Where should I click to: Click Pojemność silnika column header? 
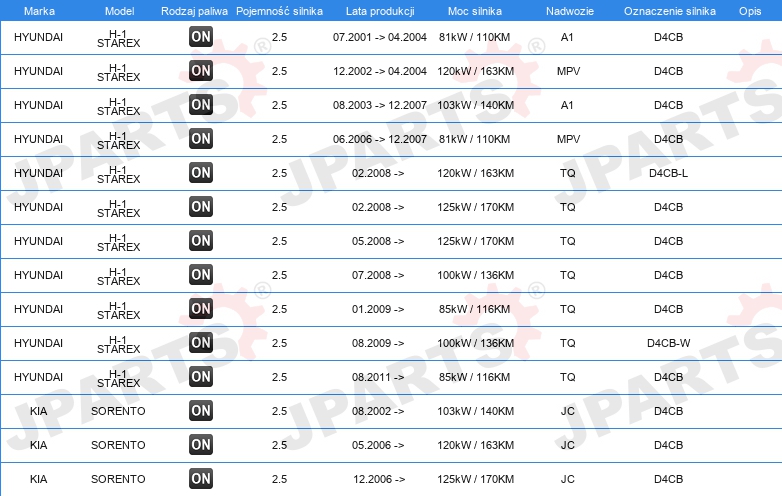point(279,11)
